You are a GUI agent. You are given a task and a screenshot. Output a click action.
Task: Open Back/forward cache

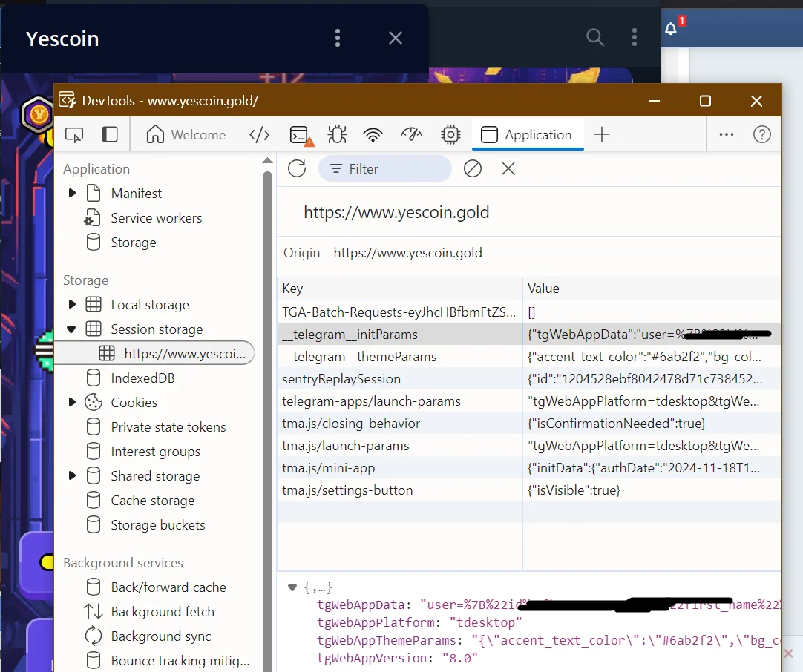[168, 587]
